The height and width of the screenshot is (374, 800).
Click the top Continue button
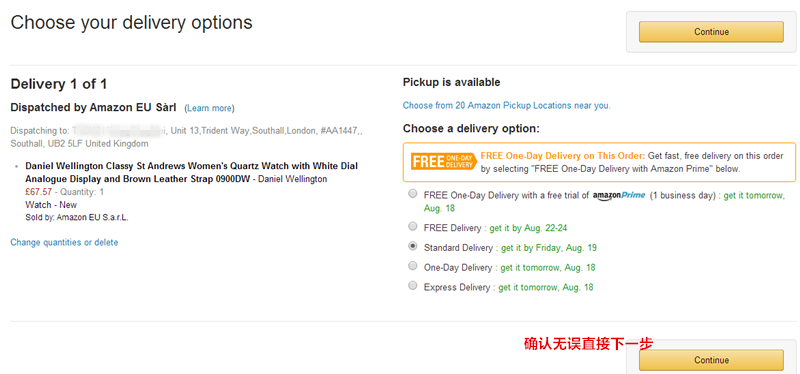(711, 32)
